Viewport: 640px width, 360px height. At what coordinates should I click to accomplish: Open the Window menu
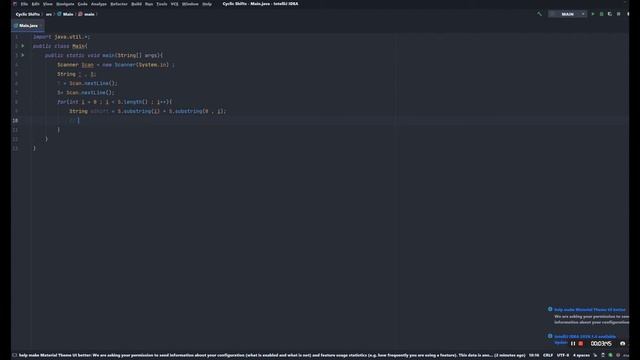coord(190,4)
